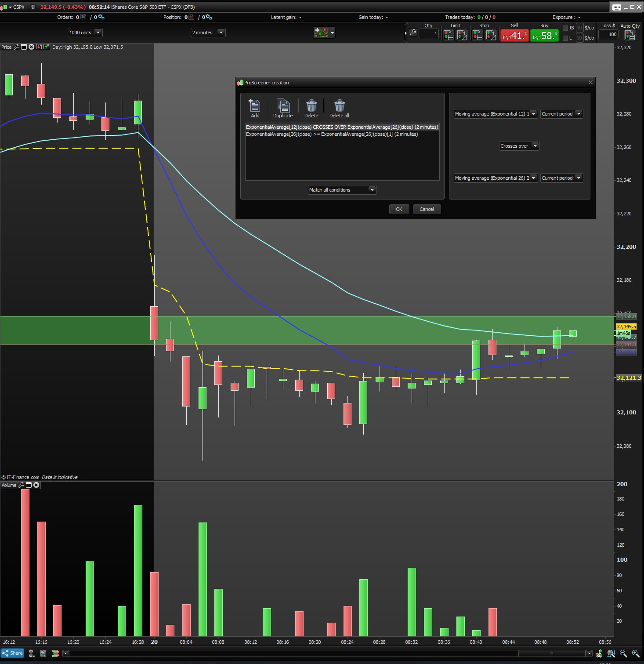Click the red-green bars icon in bottom toolbar
This screenshot has height=664, width=644.
(55, 653)
